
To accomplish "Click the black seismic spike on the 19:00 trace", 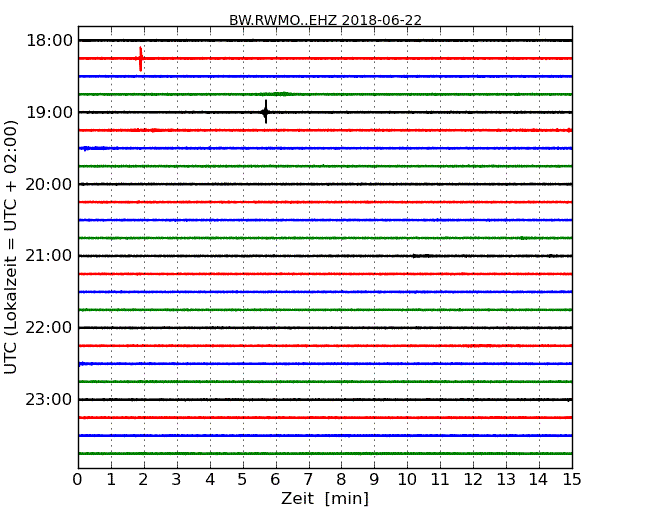I will coord(266,112).
